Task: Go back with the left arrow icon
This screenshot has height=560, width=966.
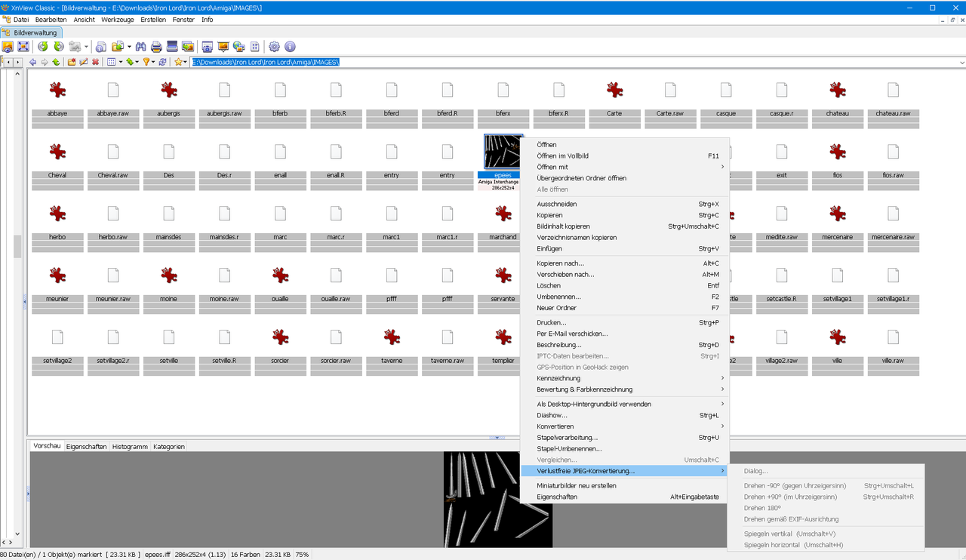Action: tap(32, 62)
